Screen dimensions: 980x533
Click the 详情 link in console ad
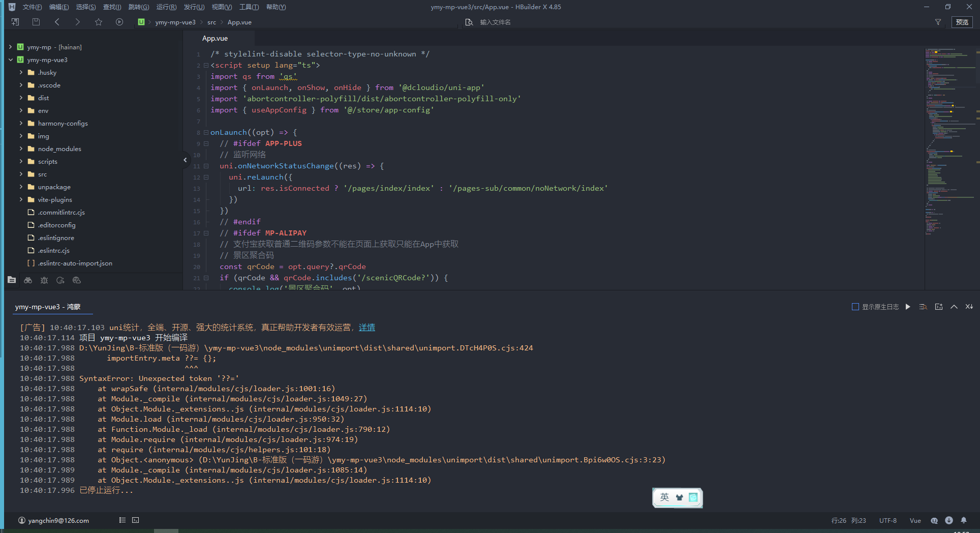point(366,328)
